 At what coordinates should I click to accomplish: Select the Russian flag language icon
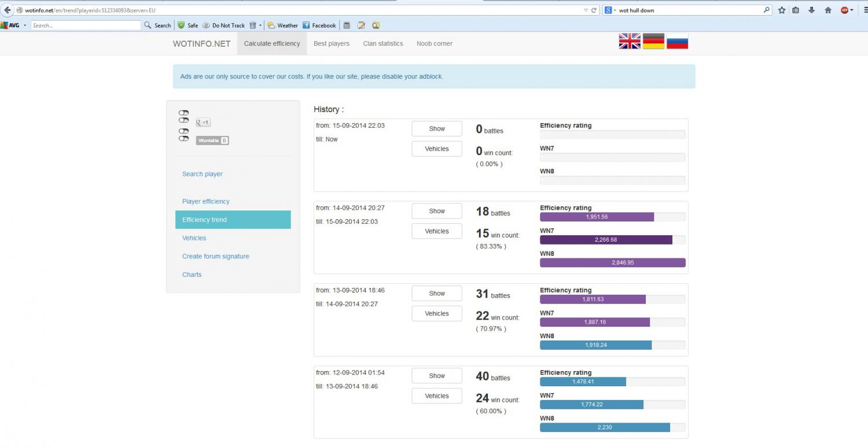tap(677, 41)
